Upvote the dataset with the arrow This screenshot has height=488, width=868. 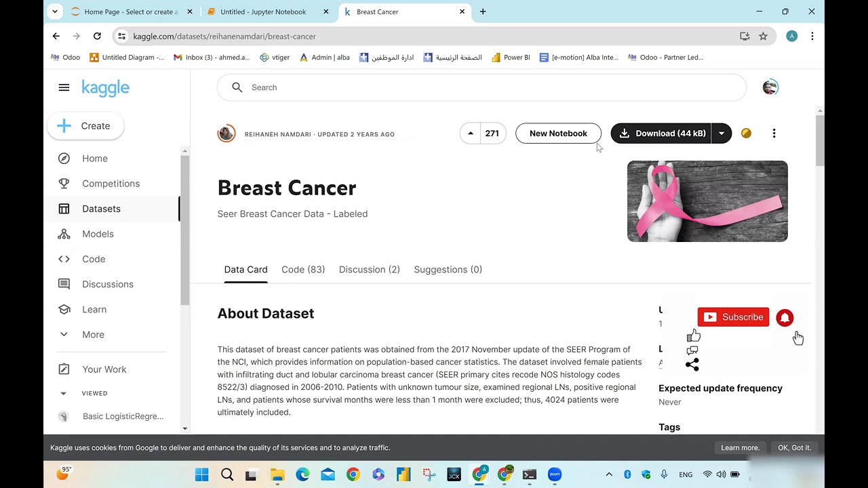click(x=470, y=134)
